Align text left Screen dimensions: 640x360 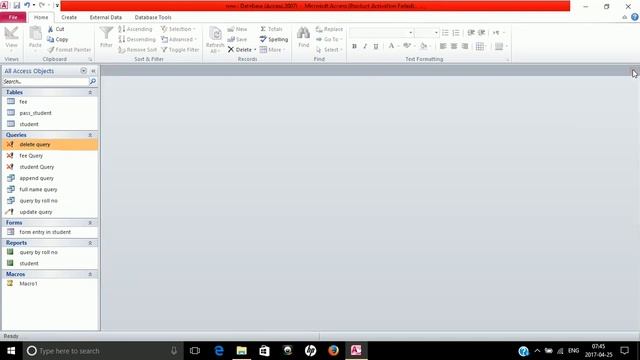[x=443, y=46]
